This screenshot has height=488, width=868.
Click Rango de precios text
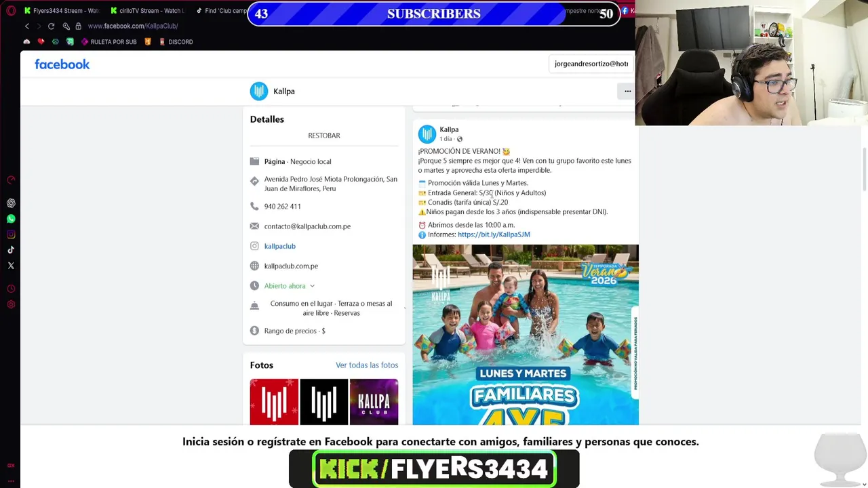pos(295,331)
